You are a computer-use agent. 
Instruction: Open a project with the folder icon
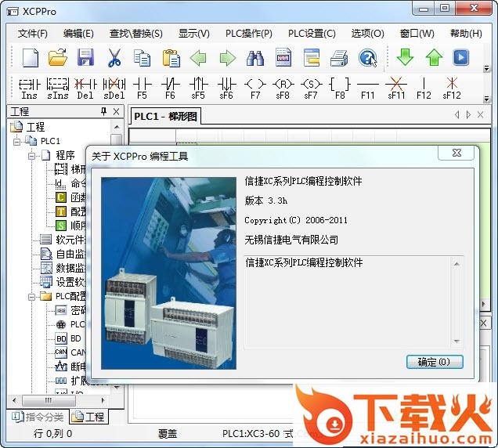pos(58,57)
